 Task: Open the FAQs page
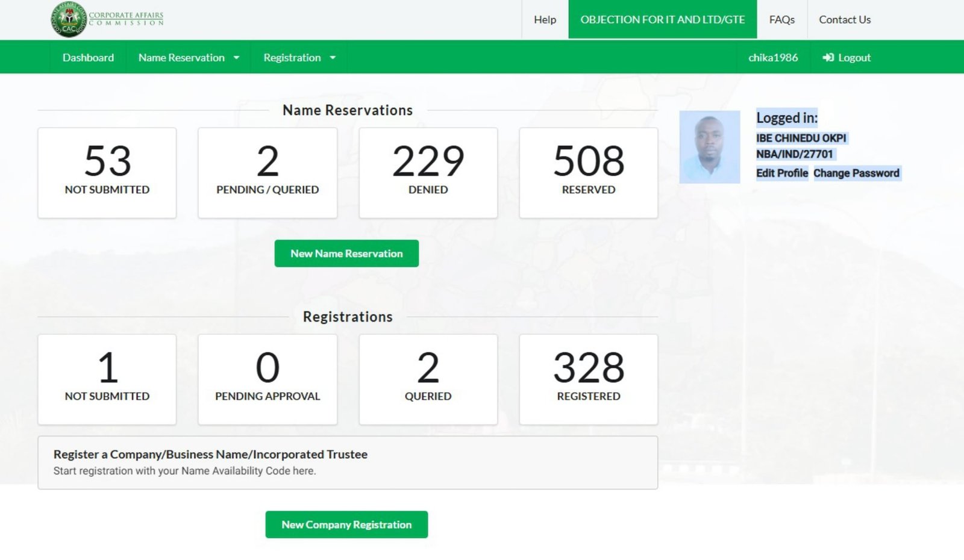click(x=781, y=19)
